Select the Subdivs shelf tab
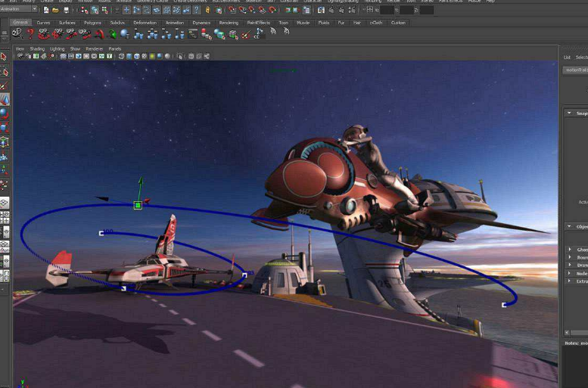 click(117, 23)
